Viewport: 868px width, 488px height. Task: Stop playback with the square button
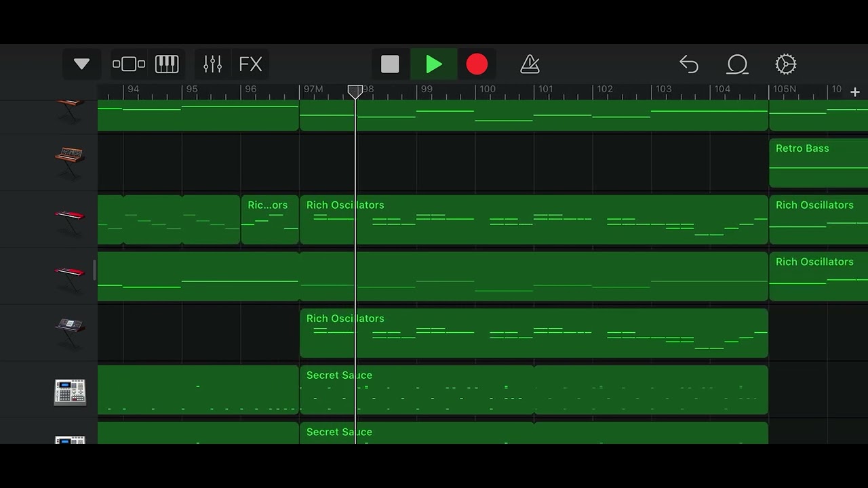390,64
